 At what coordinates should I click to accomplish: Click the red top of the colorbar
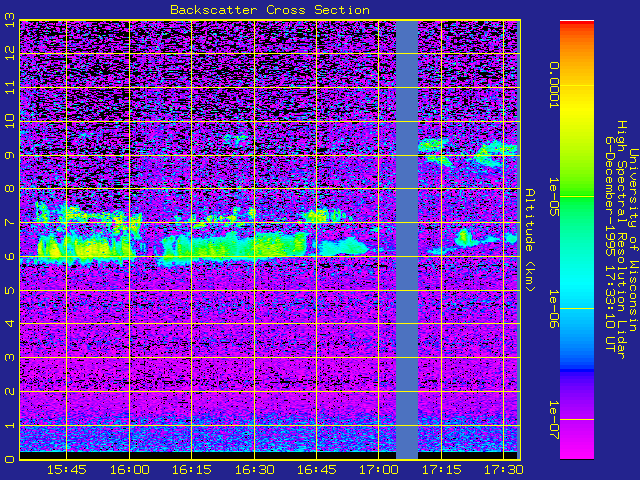pos(577,25)
